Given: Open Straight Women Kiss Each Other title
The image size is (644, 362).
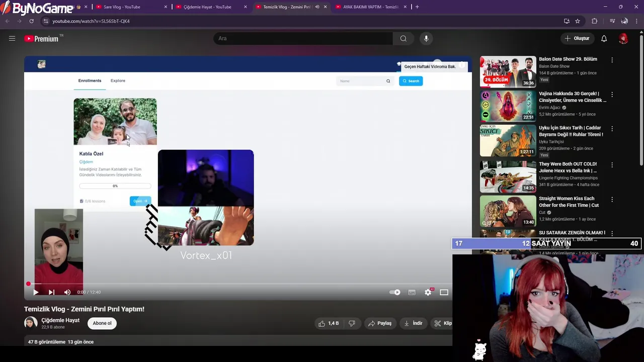Looking at the screenshot, I should click(569, 202).
